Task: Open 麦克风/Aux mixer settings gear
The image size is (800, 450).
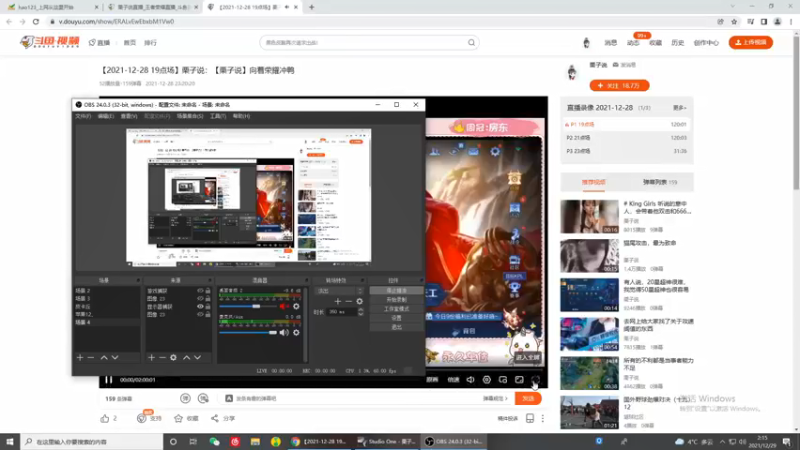Action: (296, 333)
